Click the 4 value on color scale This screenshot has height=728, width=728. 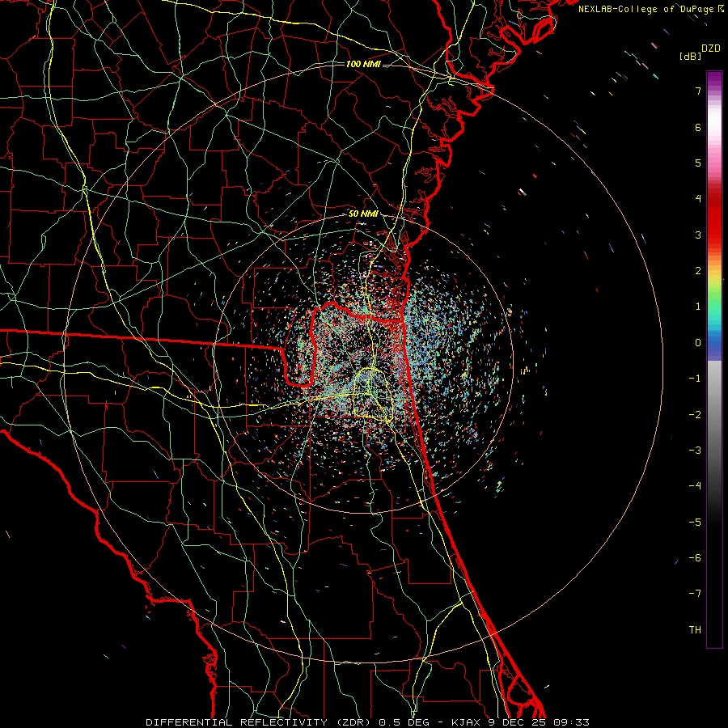pos(698,199)
